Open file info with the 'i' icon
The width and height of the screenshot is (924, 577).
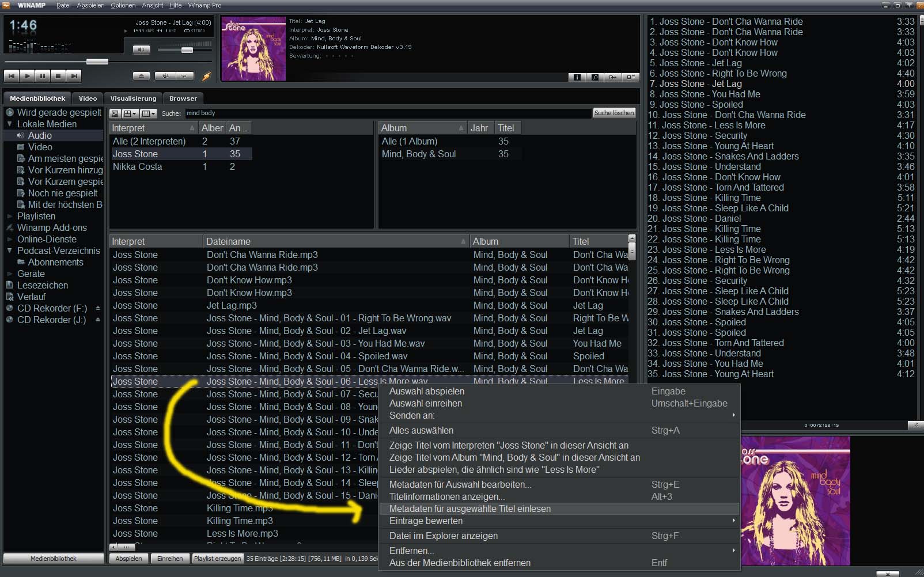coord(577,77)
